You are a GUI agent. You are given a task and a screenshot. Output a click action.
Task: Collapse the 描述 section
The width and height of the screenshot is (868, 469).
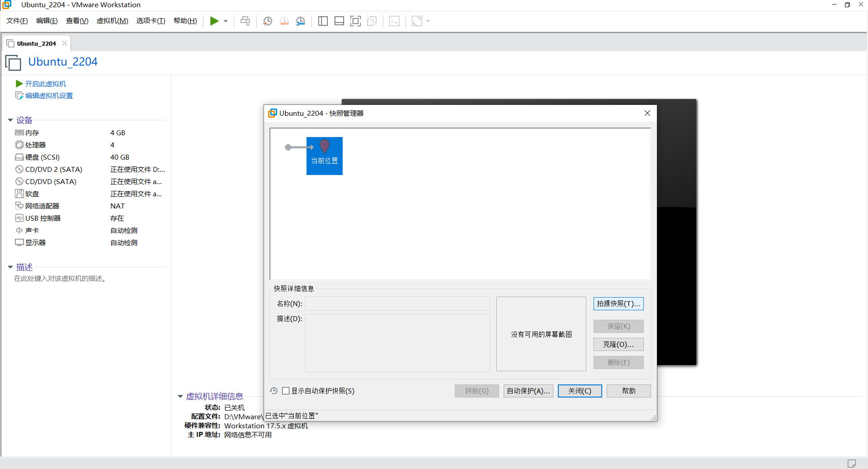pos(10,267)
